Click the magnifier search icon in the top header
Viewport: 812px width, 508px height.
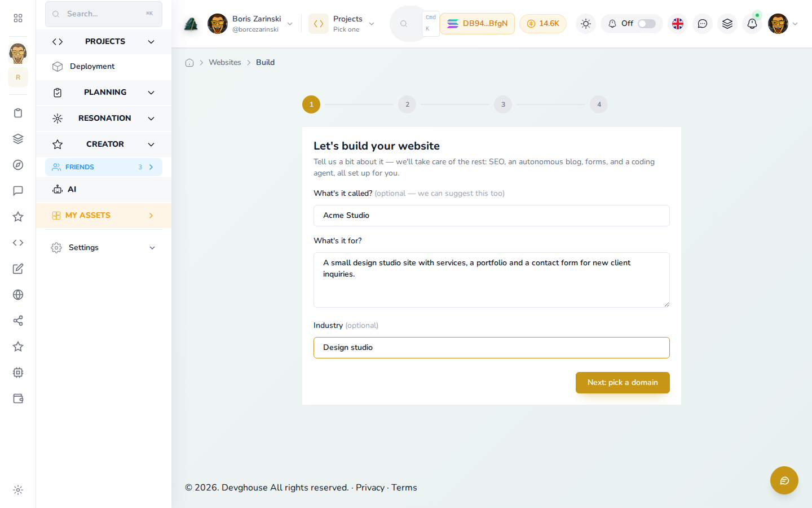tap(404, 24)
